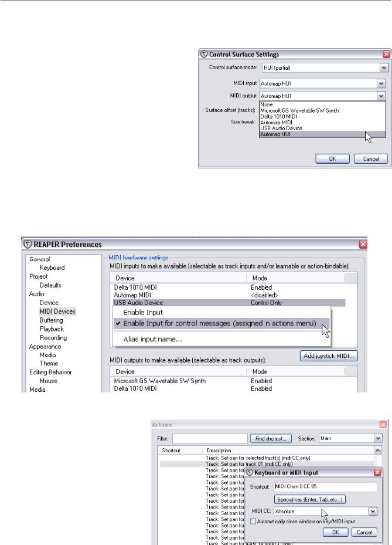Click Description column header in Actions
This screenshot has height=545, width=392.
pos(288,450)
